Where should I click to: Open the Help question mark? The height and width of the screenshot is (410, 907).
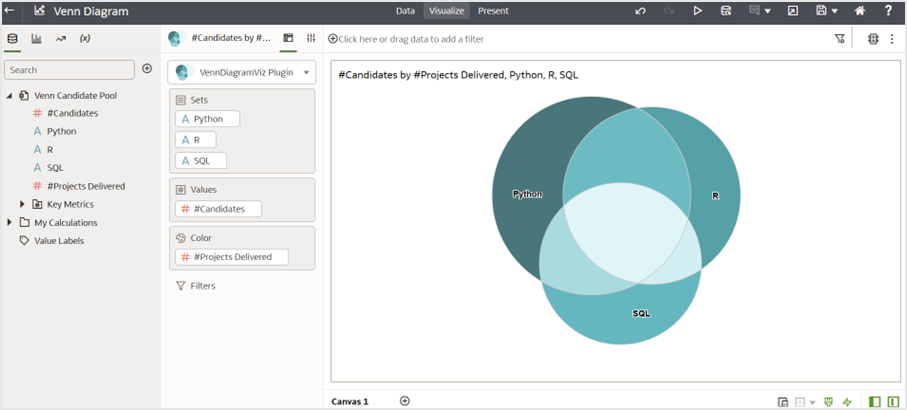888,11
